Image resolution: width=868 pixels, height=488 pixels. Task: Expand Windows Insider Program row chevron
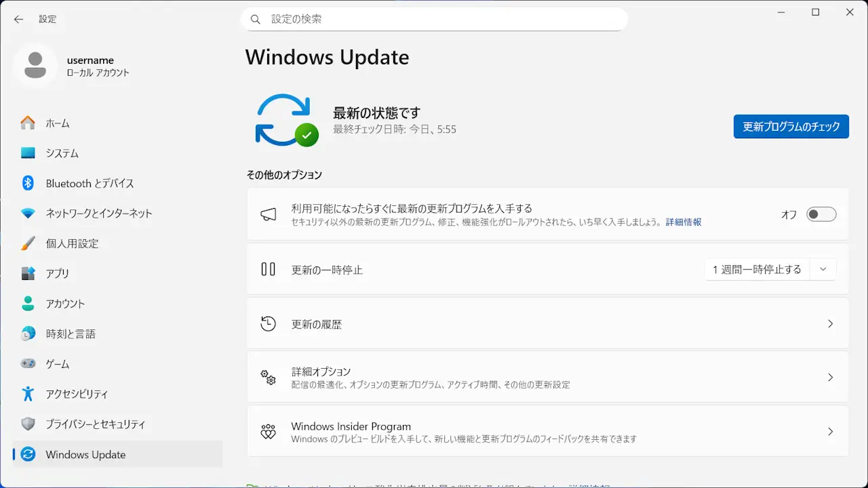point(830,432)
